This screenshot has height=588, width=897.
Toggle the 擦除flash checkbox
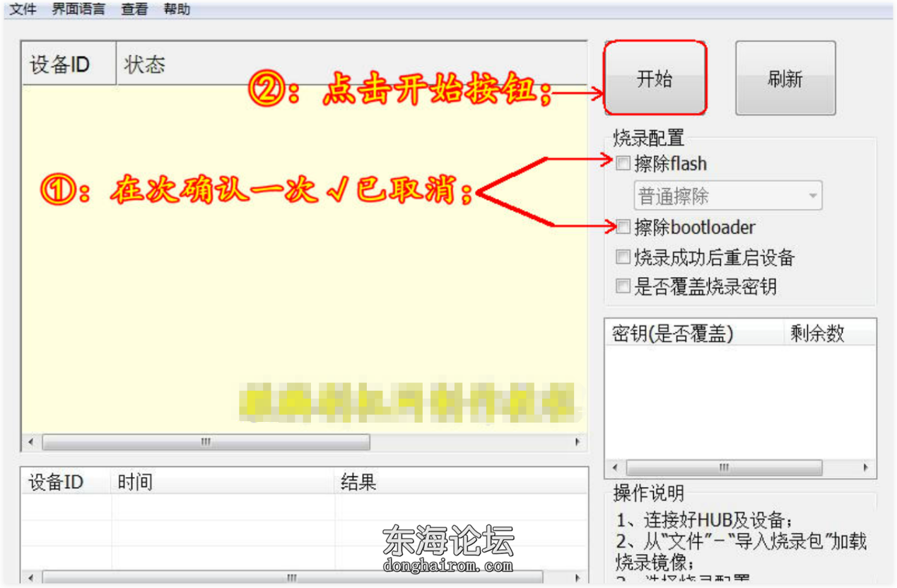(623, 164)
